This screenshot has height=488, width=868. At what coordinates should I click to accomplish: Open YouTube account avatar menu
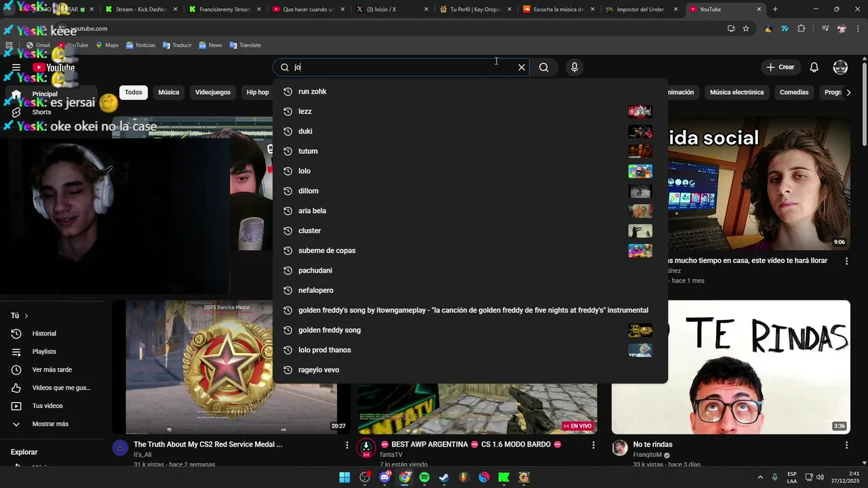(840, 67)
